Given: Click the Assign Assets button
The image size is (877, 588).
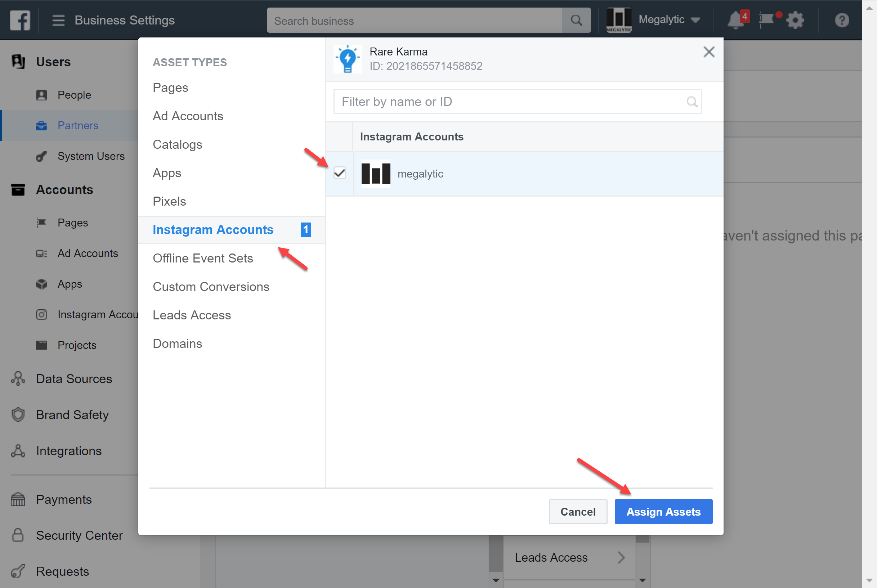Looking at the screenshot, I should (663, 512).
